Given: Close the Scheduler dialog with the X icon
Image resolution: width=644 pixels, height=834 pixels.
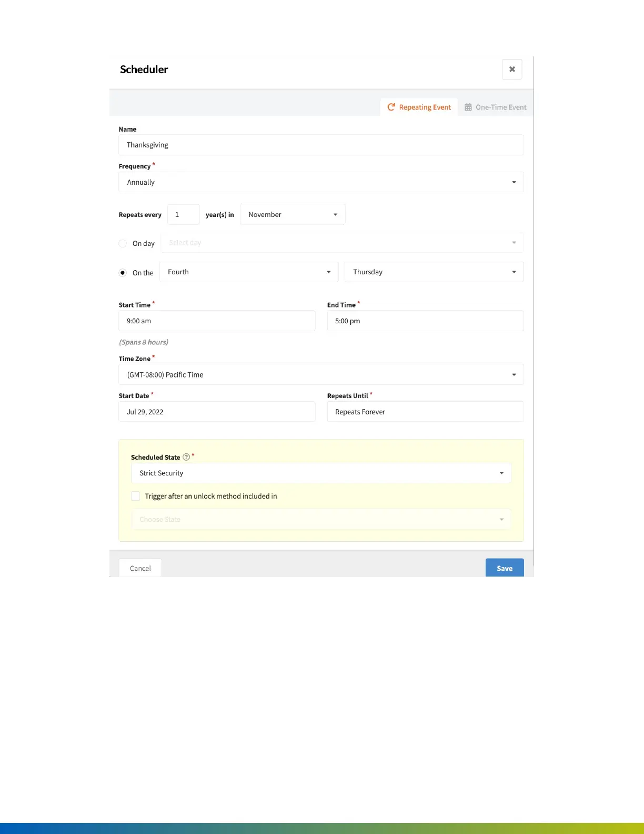Looking at the screenshot, I should (x=512, y=69).
